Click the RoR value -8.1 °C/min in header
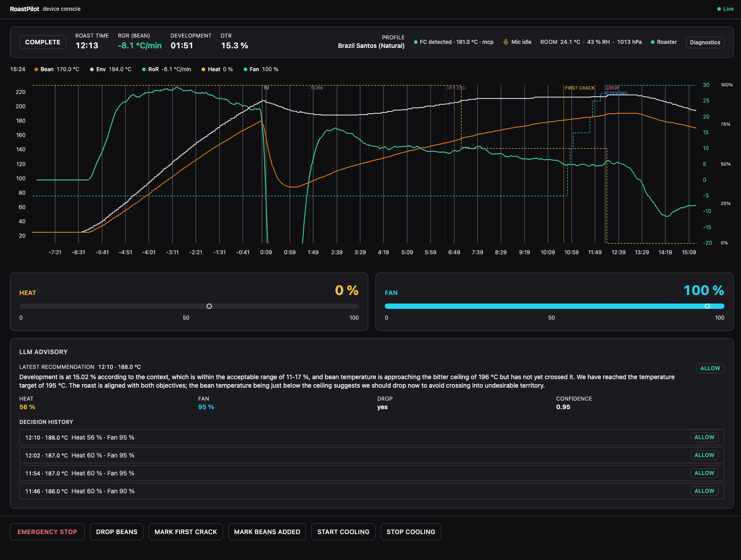The image size is (741, 560). click(x=140, y=46)
